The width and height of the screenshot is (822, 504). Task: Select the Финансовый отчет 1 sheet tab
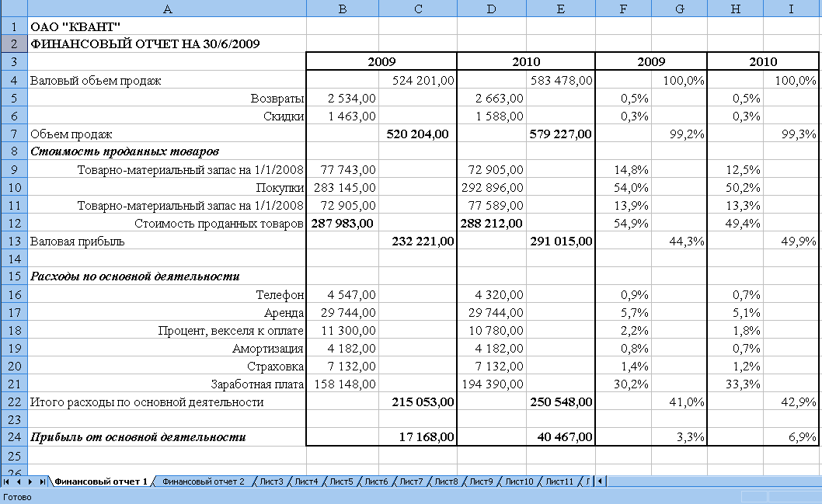pyautogui.click(x=101, y=481)
